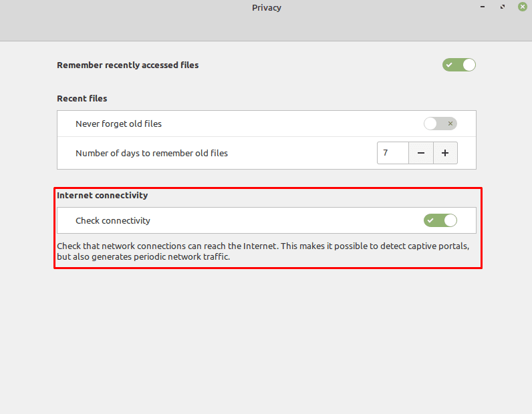Click the Privacy window title

coord(267,7)
